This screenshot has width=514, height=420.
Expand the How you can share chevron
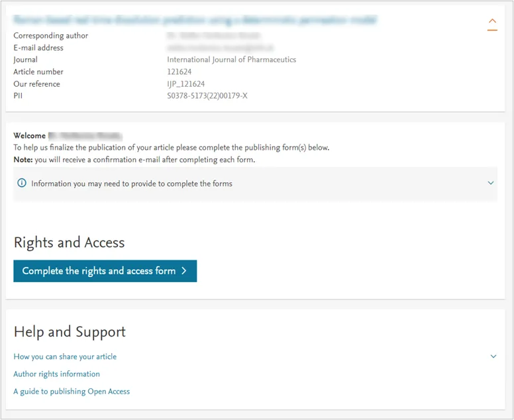(493, 356)
